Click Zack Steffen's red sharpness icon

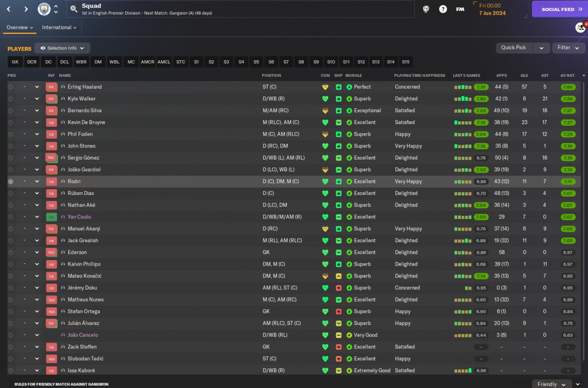pos(339,347)
